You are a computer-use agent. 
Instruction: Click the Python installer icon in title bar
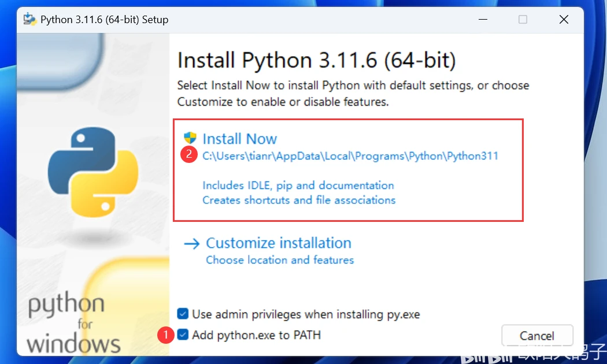click(29, 19)
